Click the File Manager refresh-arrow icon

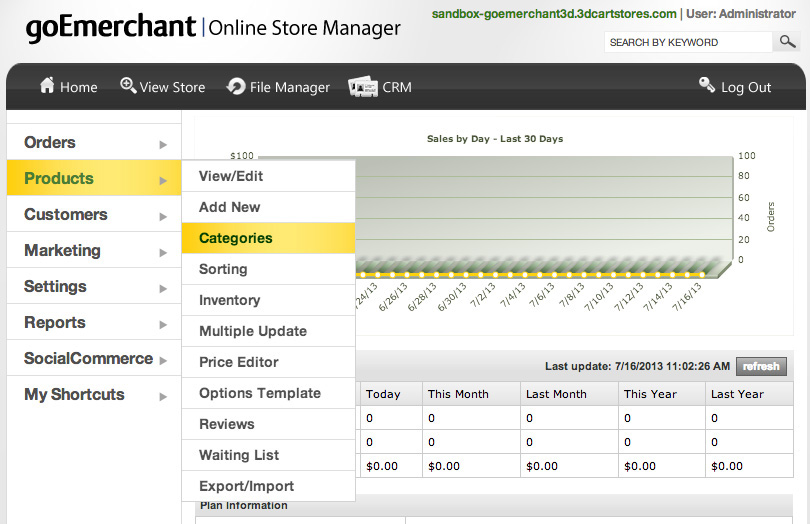236,86
